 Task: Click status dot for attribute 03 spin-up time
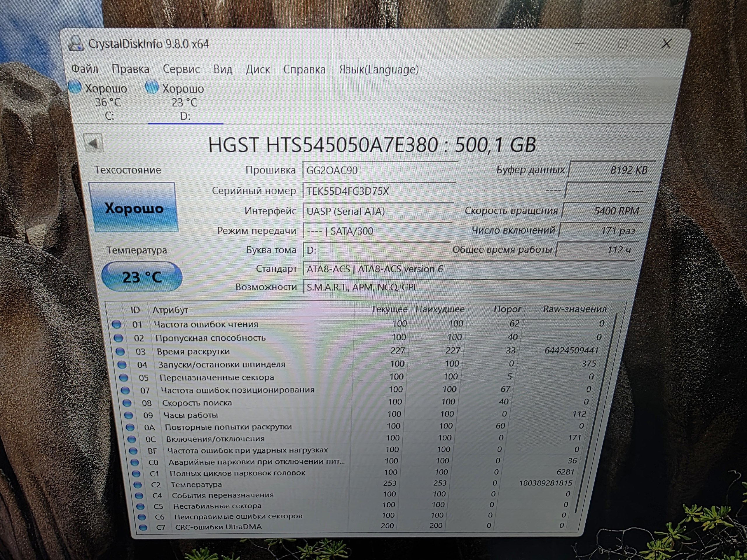[x=120, y=351]
